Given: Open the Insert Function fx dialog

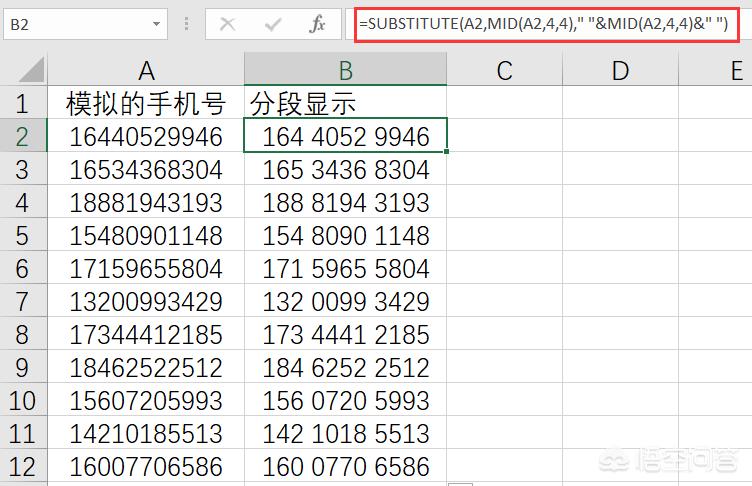Looking at the screenshot, I should click(x=317, y=24).
